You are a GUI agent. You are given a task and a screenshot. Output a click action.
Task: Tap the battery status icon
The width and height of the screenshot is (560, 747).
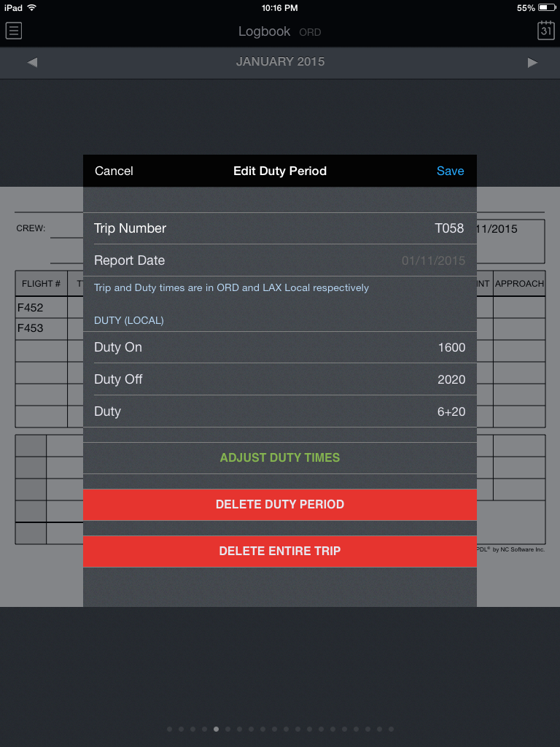pos(547,7)
